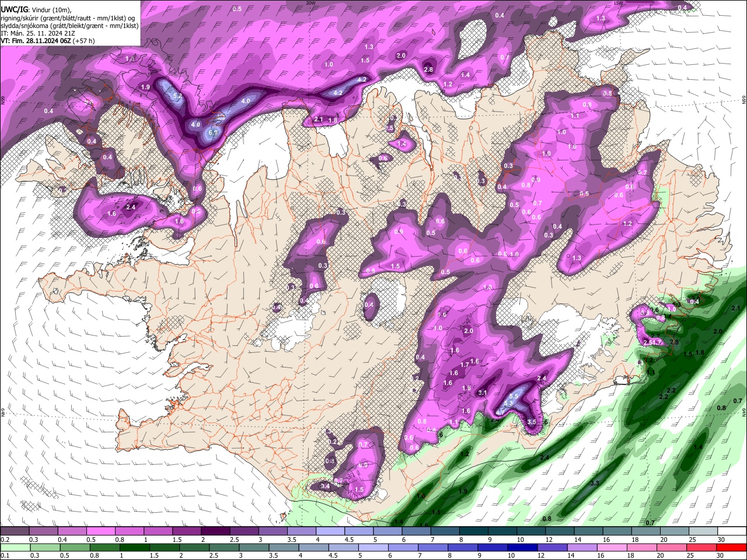Click the '(+57 h)' forecast offset text
This screenshot has width=747, height=560.
point(84,41)
